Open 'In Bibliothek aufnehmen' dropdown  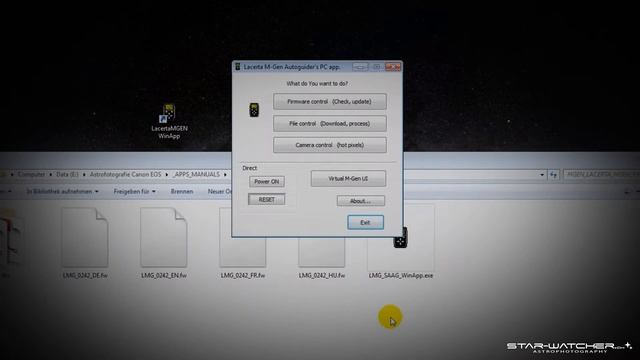pos(62,191)
